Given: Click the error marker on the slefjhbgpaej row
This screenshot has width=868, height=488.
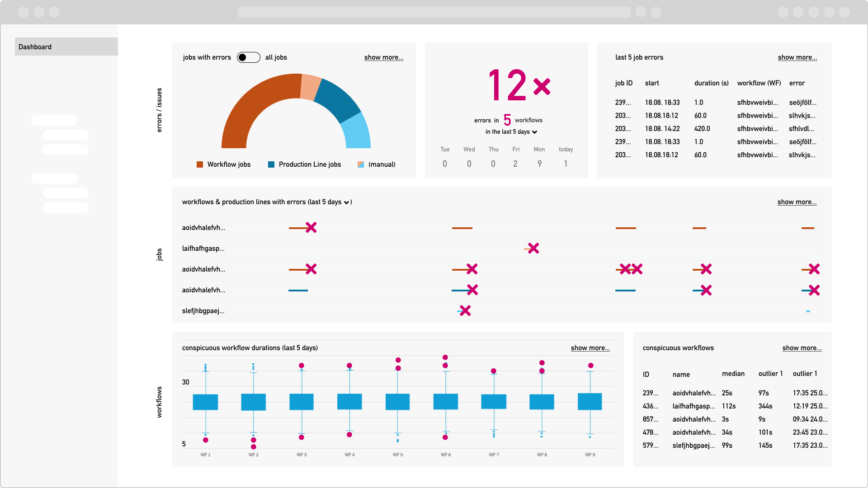Looking at the screenshot, I should pyautogui.click(x=465, y=310).
